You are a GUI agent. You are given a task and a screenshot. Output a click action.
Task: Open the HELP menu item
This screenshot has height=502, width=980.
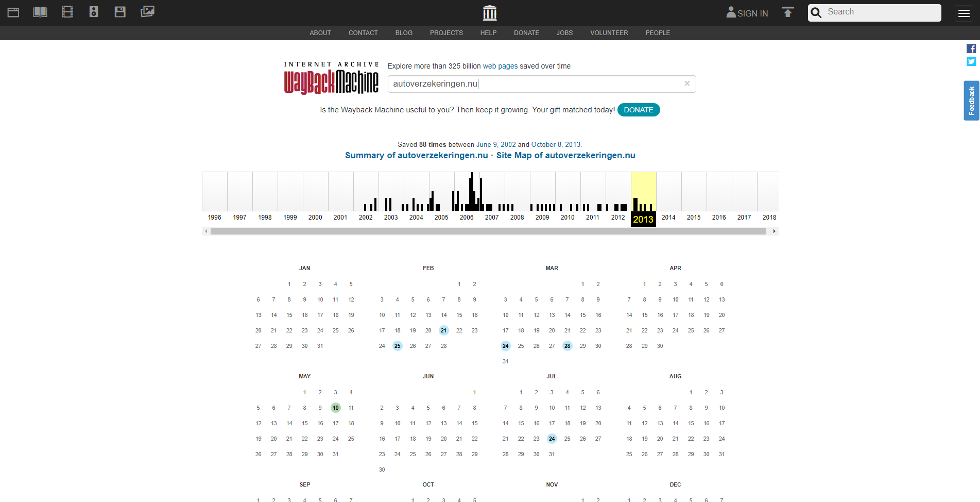pos(488,33)
